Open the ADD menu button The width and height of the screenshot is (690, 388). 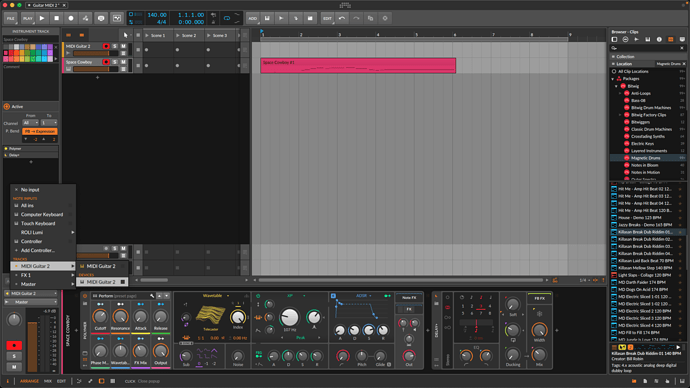[x=252, y=18]
